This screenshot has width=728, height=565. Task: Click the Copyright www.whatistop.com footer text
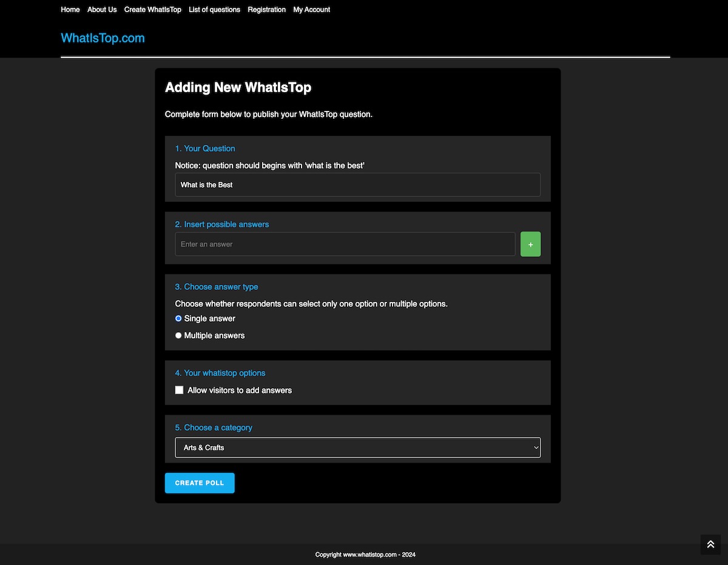(365, 555)
